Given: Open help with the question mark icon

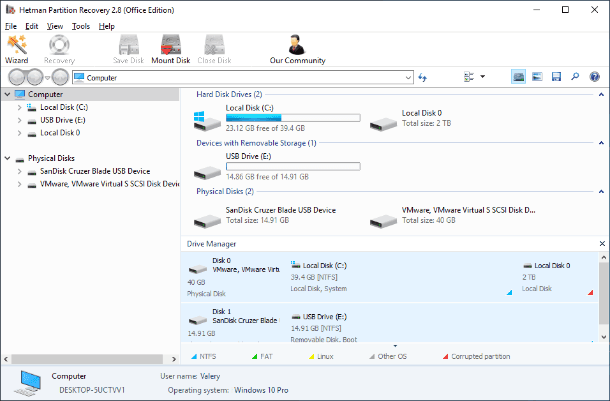Looking at the screenshot, I should click(x=594, y=77).
